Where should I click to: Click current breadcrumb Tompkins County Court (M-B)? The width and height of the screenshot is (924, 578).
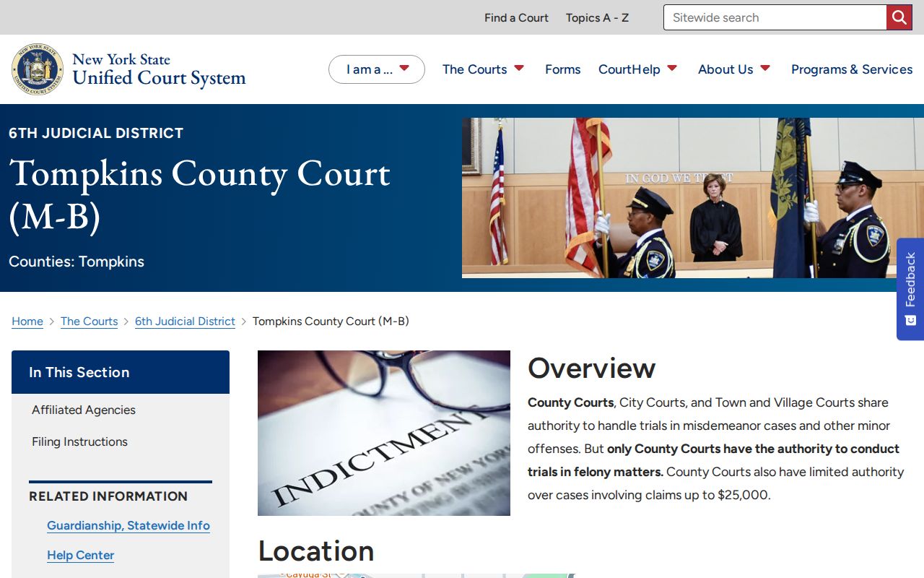tap(331, 322)
